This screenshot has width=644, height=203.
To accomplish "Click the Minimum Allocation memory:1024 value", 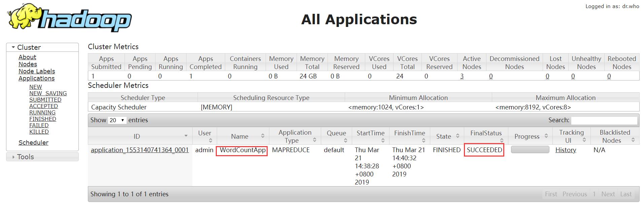I will (386, 107).
